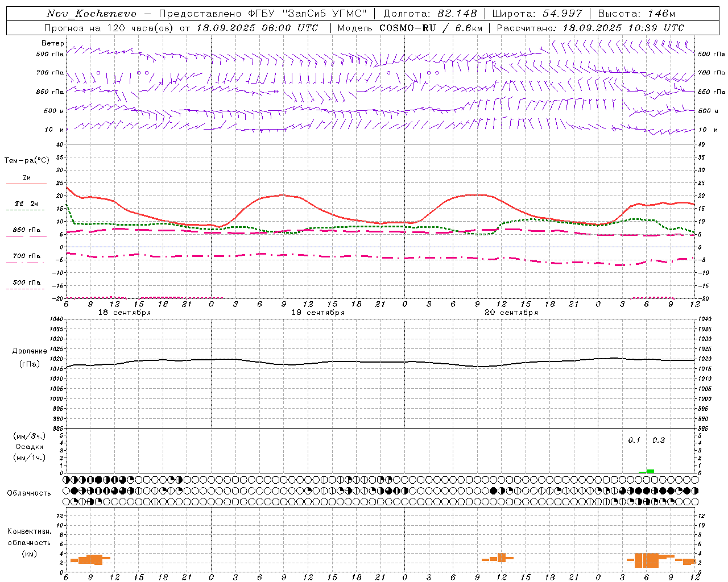Image resolution: width=728 pixels, height=582 pixels.
Task: Click the green dashed swatch under 'Td 2м'
Action: coord(25,210)
